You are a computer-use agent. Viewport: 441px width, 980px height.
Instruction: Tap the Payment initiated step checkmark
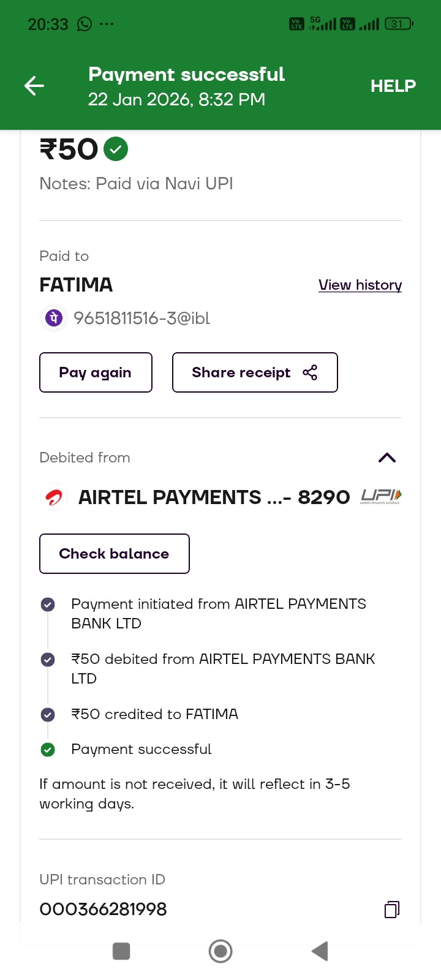(x=48, y=605)
